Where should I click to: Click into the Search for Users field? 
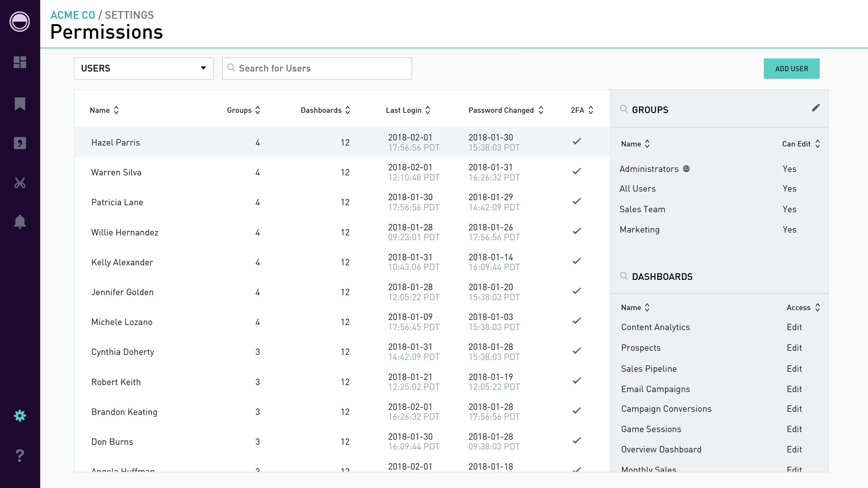pyautogui.click(x=317, y=68)
